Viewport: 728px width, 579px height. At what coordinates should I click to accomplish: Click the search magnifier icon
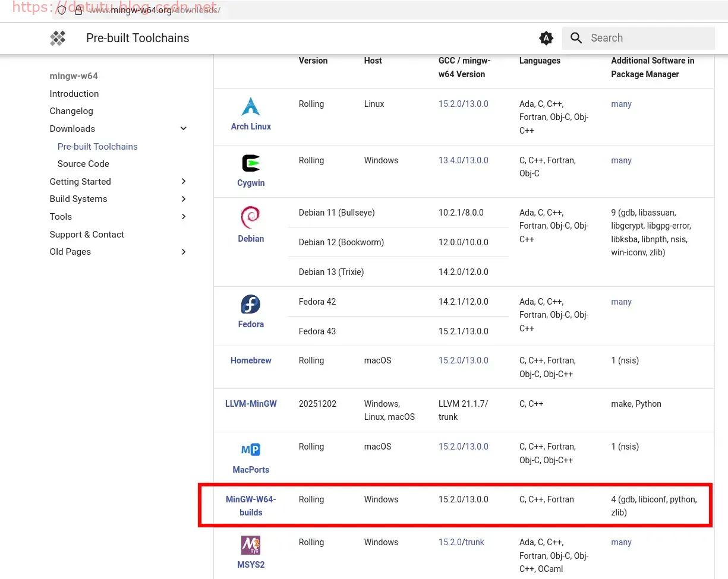coord(576,38)
